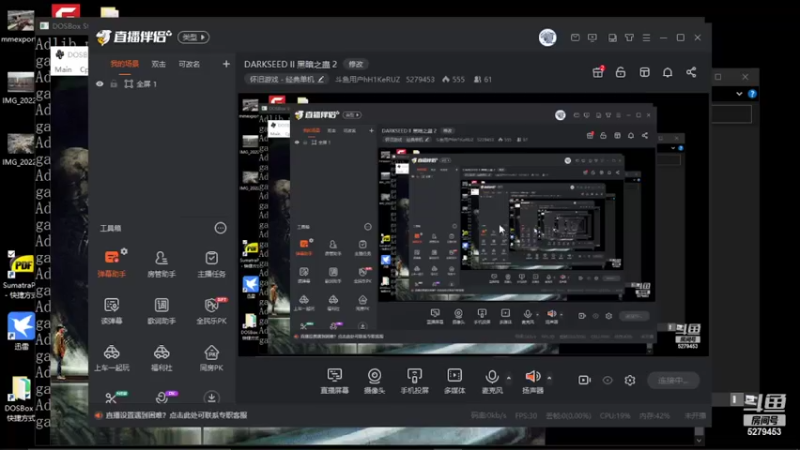Open the settings gear in the bottom bar
800x450 pixels.
tap(630, 380)
